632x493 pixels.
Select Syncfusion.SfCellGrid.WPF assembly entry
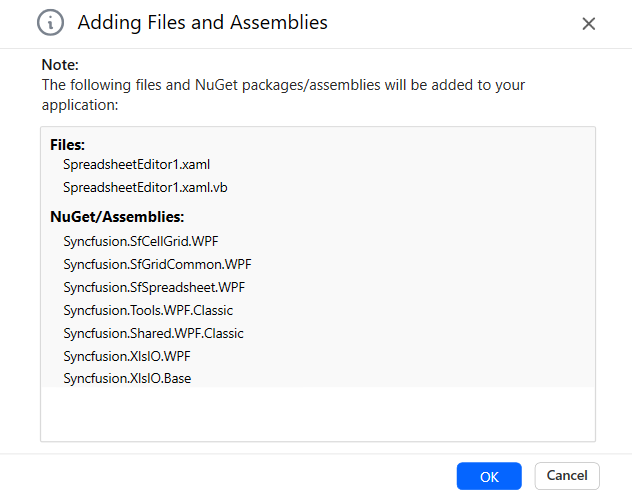point(141,241)
